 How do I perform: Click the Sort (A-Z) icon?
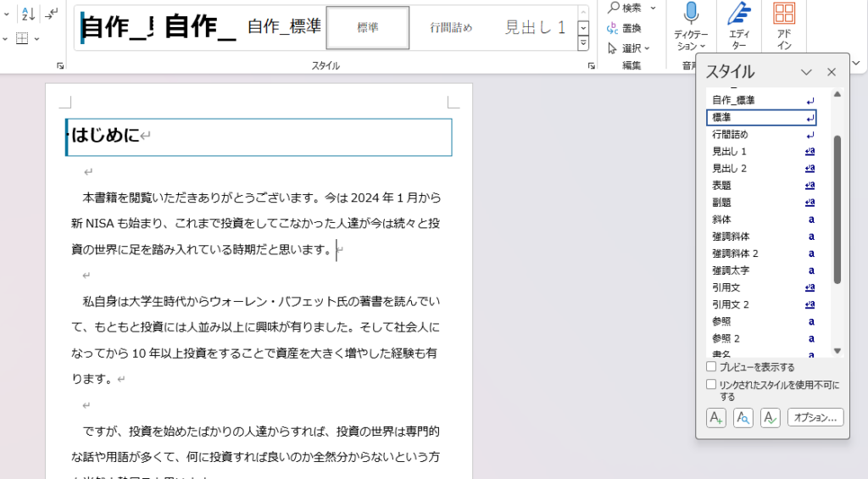pos(28,13)
